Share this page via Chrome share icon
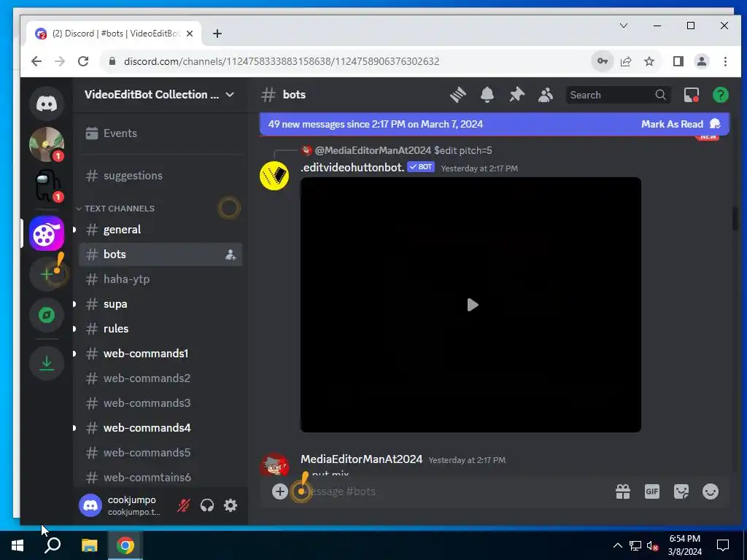Image resolution: width=747 pixels, height=560 pixels. 625,61
